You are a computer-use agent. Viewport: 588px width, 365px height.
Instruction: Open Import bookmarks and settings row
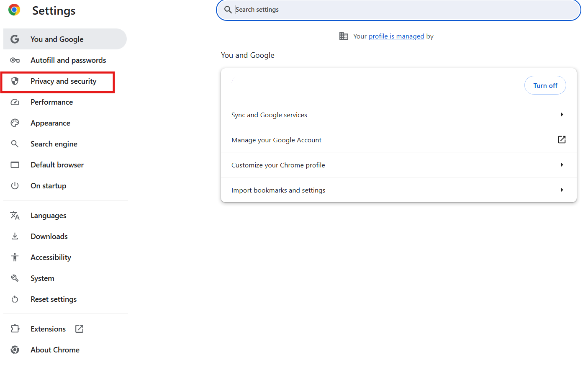point(399,190)
